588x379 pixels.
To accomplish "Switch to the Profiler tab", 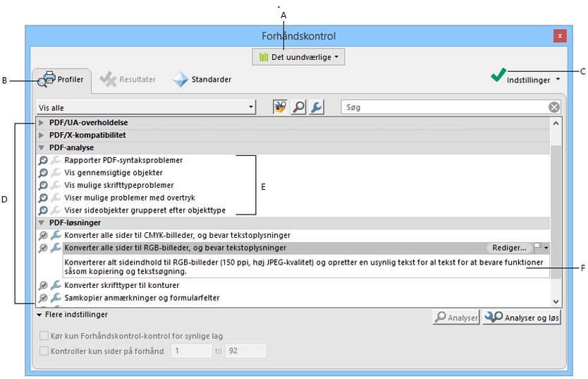I will pyautogui.click(x=61, y=80).
